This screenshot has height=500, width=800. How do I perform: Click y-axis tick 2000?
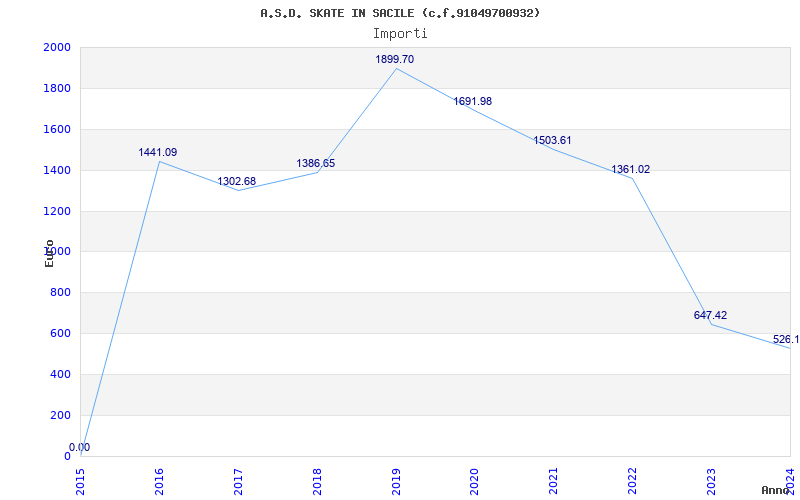pyautogui.click(x=57, y=47)
